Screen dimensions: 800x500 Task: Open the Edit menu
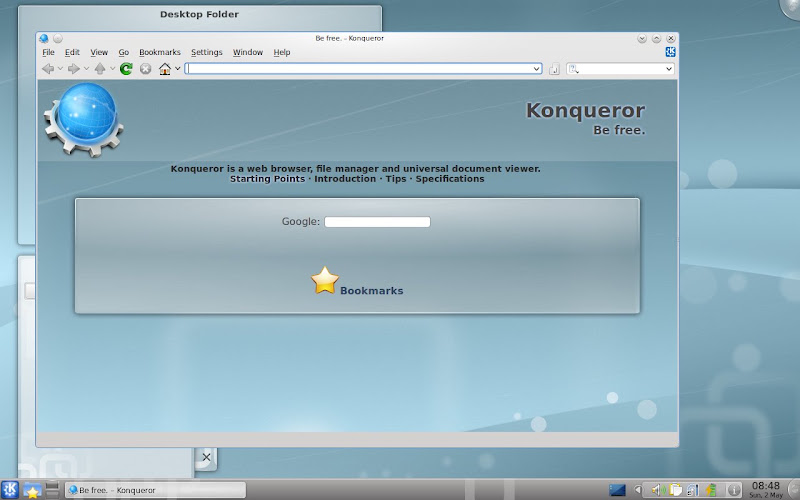pyautogui.click(x=72, y=52)
